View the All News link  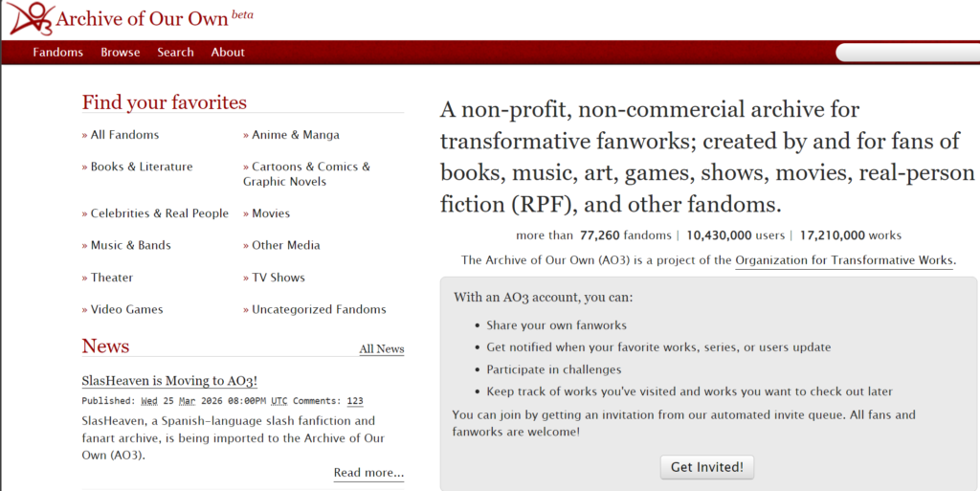[x=381, y=349]
